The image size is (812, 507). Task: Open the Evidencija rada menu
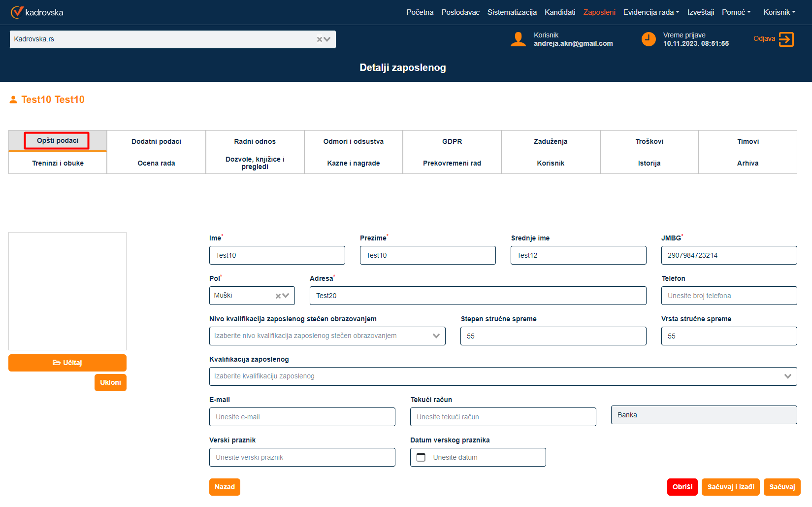click(651, 12)
